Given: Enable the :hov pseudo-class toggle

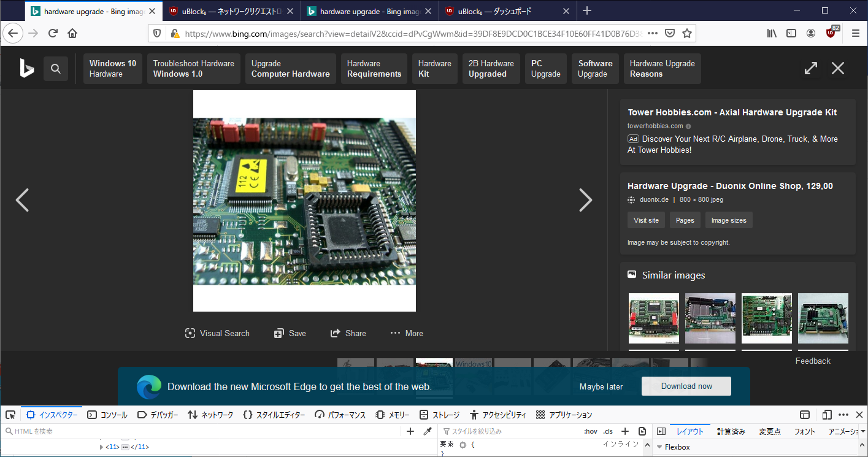Looking at the screenshot, I should [x=590, y=431].
